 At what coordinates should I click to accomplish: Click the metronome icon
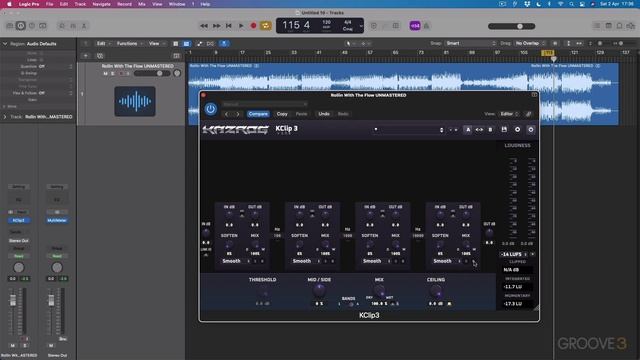tap(427, 26)
